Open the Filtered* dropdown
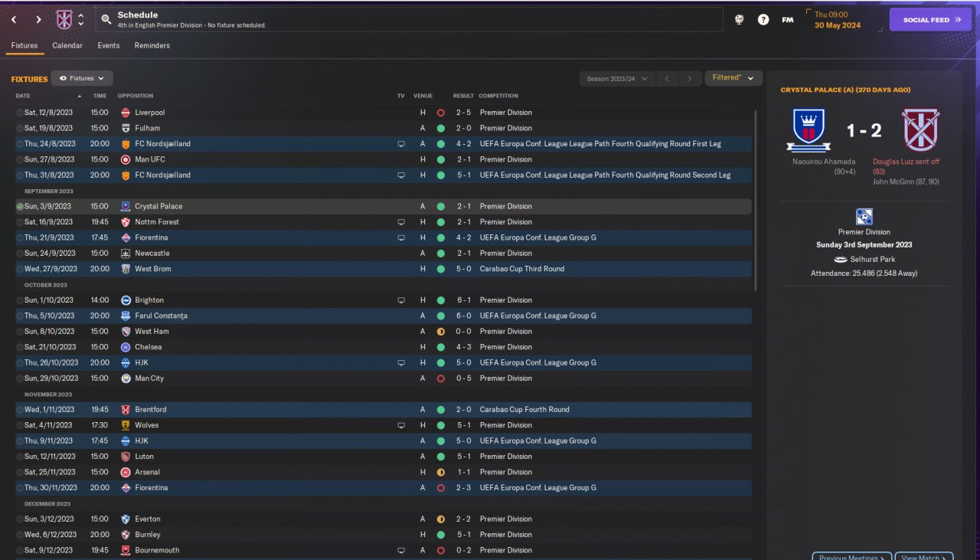The image size is (980, 560). 733,78
